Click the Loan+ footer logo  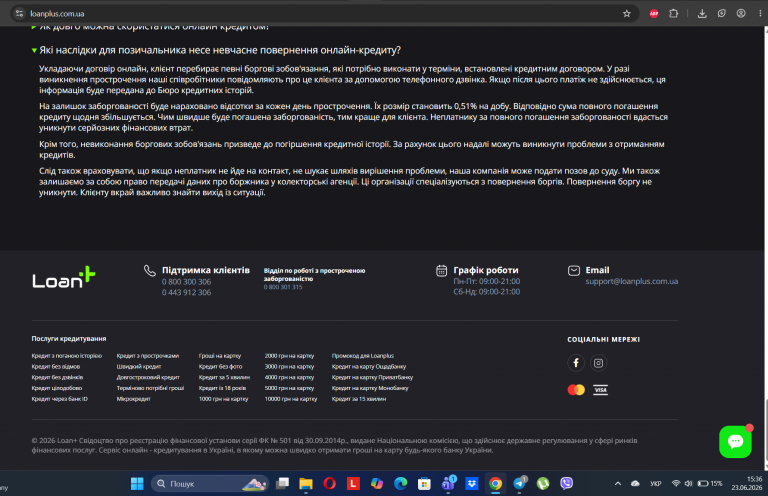(64, 277)
